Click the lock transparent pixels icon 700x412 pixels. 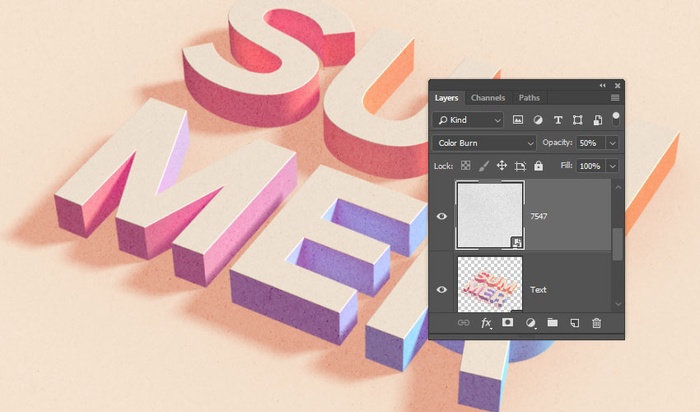pyautogui.click(x=467, y=166)
